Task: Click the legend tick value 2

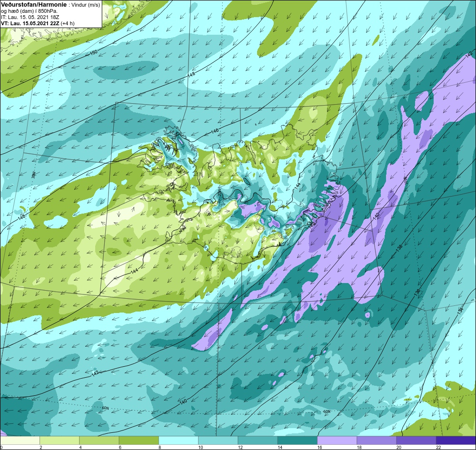Action: pyautogui.click(x=40, y=447)
